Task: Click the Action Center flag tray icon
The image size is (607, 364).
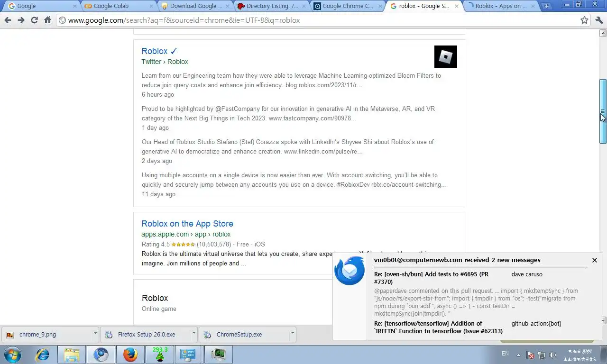Action: pos(530,355)
